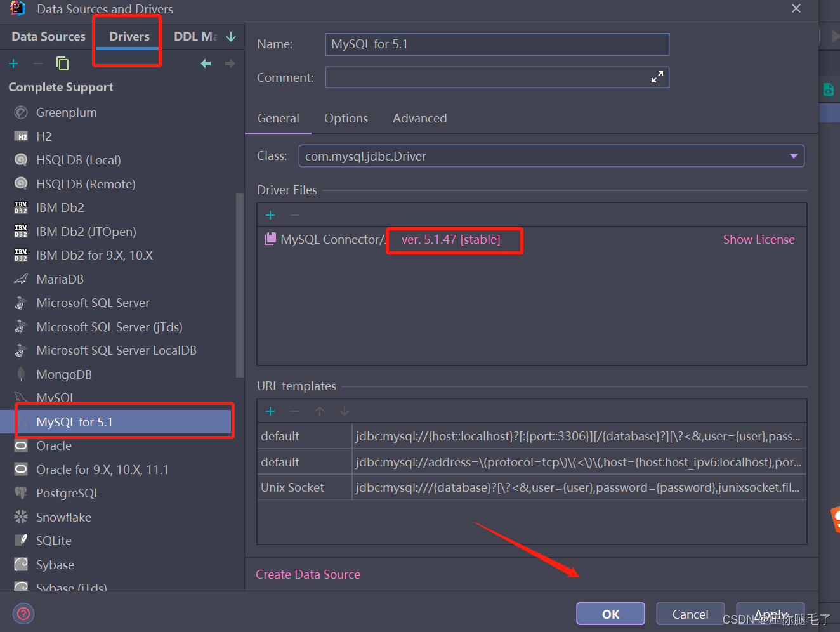Expand the Comment field editor

(x=657, y=77)
